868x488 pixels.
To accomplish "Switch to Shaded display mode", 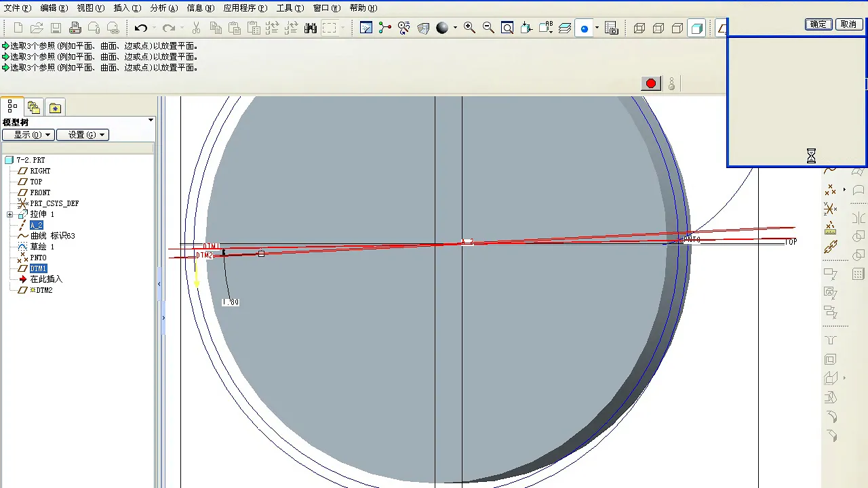I will point(696,28).
